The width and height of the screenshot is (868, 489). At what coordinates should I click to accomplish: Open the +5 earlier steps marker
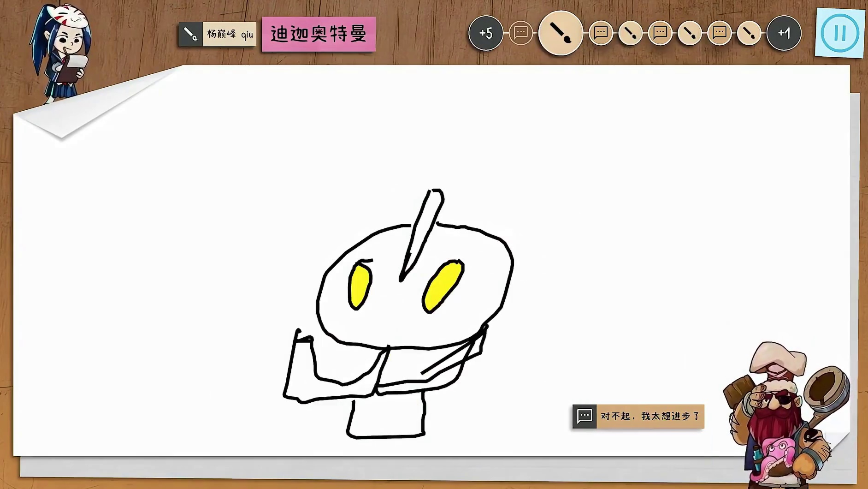tap(486, 33)
